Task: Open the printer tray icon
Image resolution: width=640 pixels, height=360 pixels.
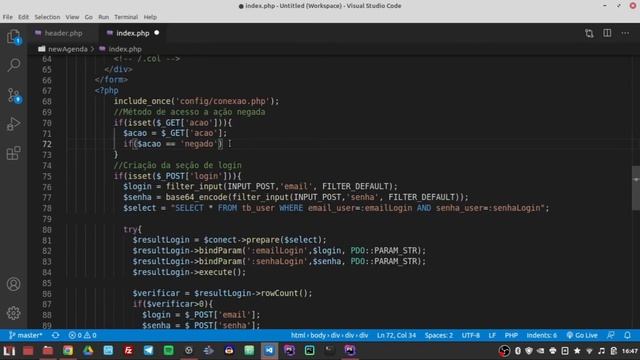Action: pos(553,351)
